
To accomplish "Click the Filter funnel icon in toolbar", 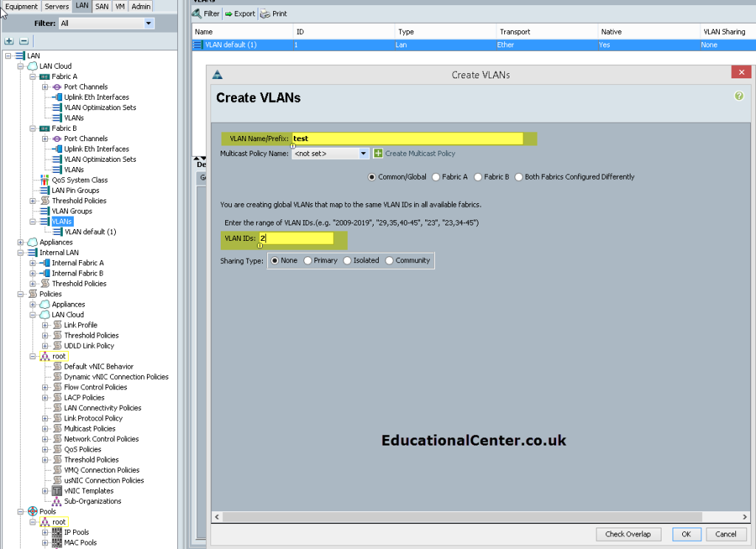I will (x=196, y=13).
